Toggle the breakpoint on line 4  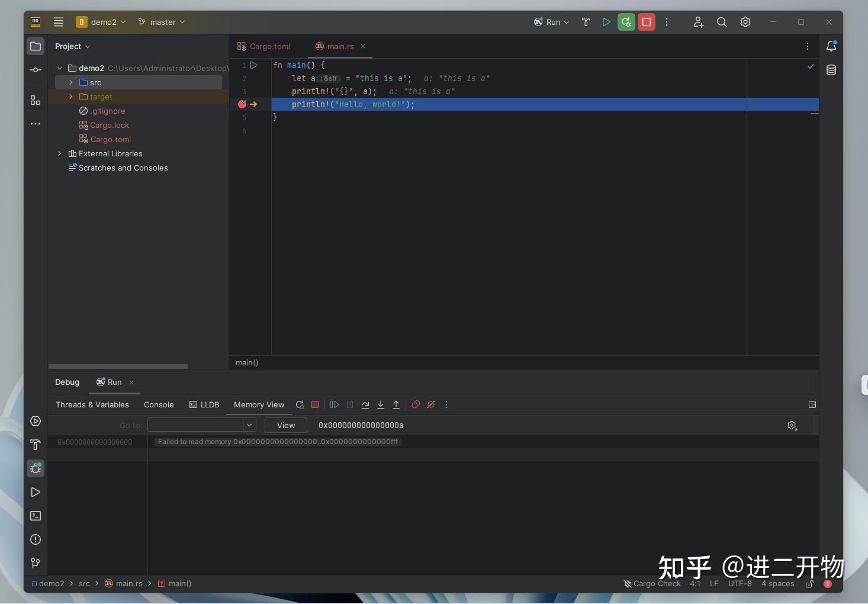(242, 104)
